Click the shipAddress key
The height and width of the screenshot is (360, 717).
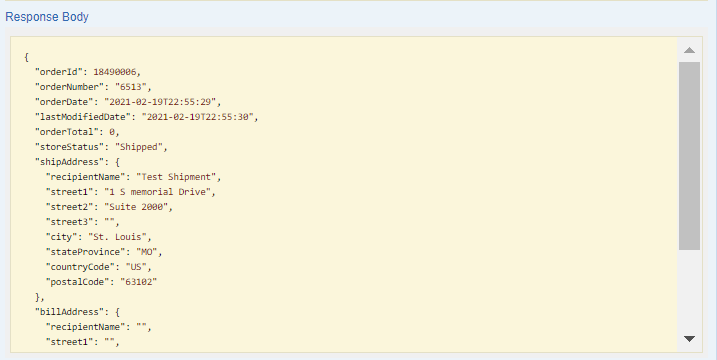[67, 162]
